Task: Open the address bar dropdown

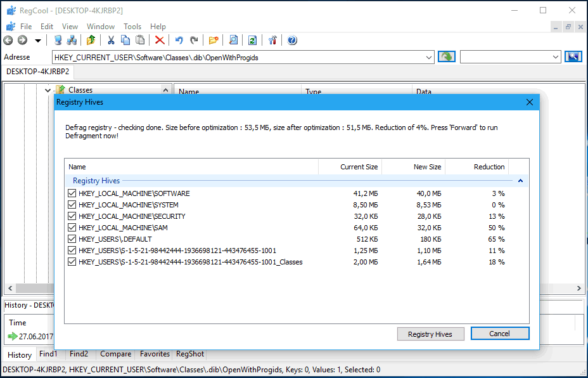Action: pos(428,58)
